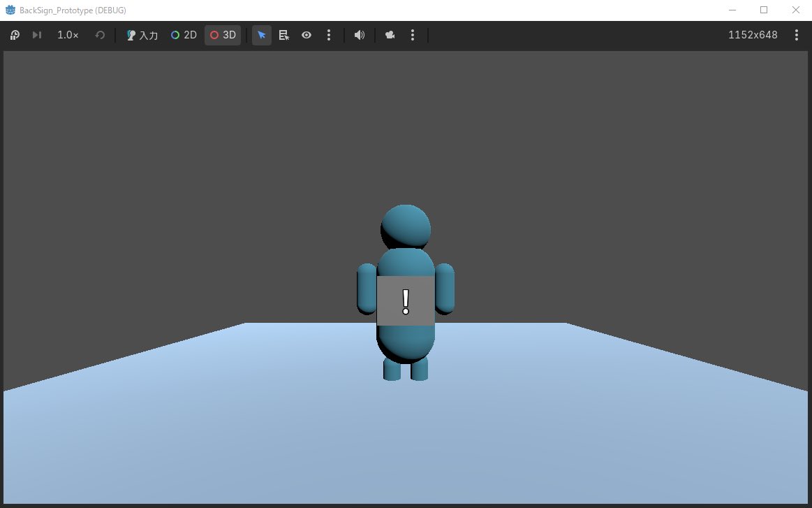
Task: Open the embed options menu beside resolution
Action: [x=797, y=35]
